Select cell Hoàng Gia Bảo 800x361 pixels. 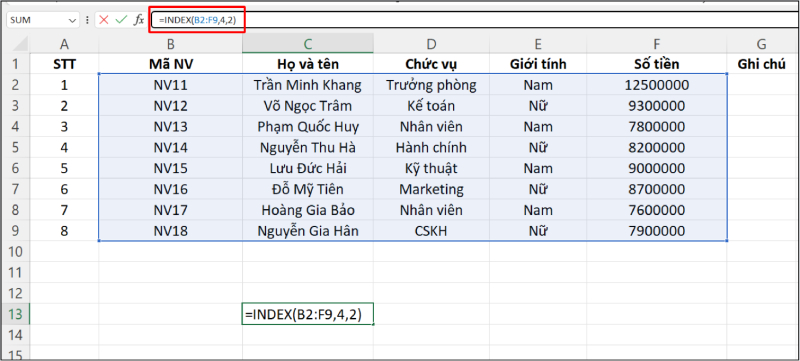[308, 210]
